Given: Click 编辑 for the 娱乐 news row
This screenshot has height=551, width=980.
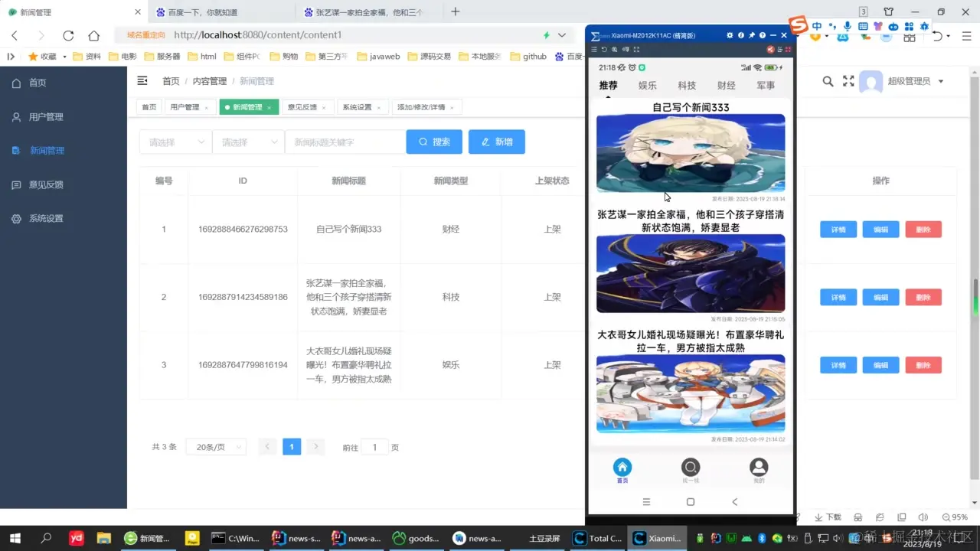Looking at the screenshot, I should click(880, 365).
